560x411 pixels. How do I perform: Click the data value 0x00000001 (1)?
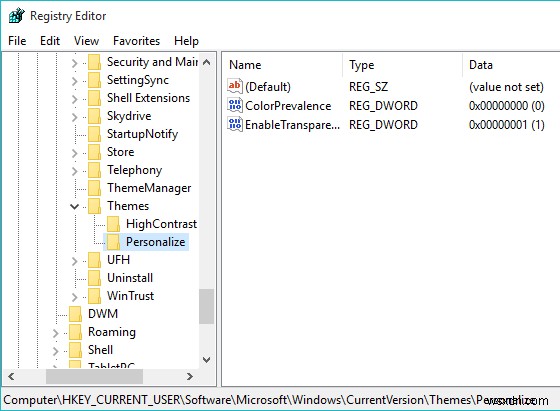click(506, 125)
